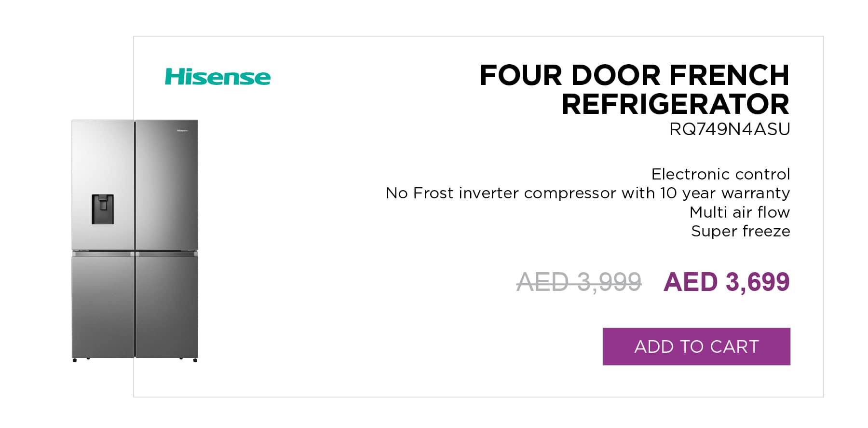Click the right front foot of the refrigerator
This screenshot has width=868, height=428.
(x=195, y=360)
